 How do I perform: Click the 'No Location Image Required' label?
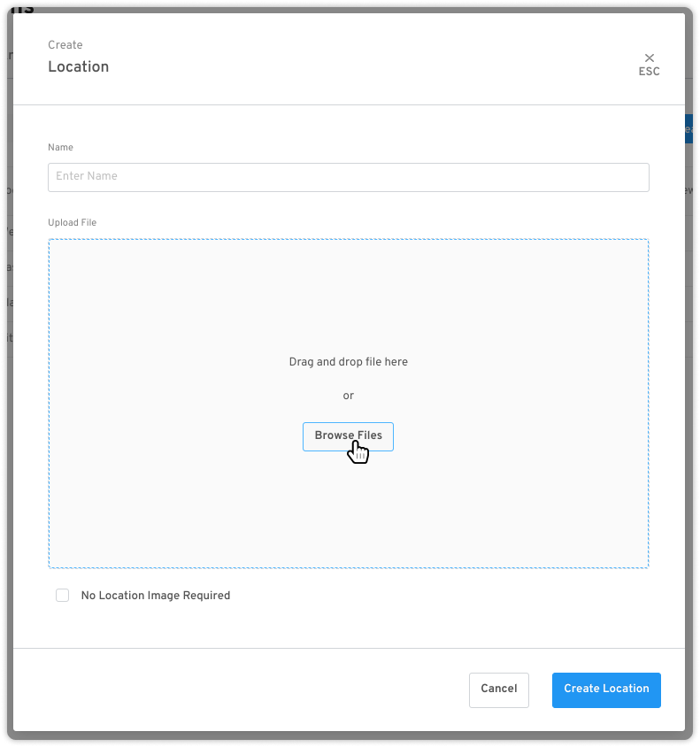156,596
